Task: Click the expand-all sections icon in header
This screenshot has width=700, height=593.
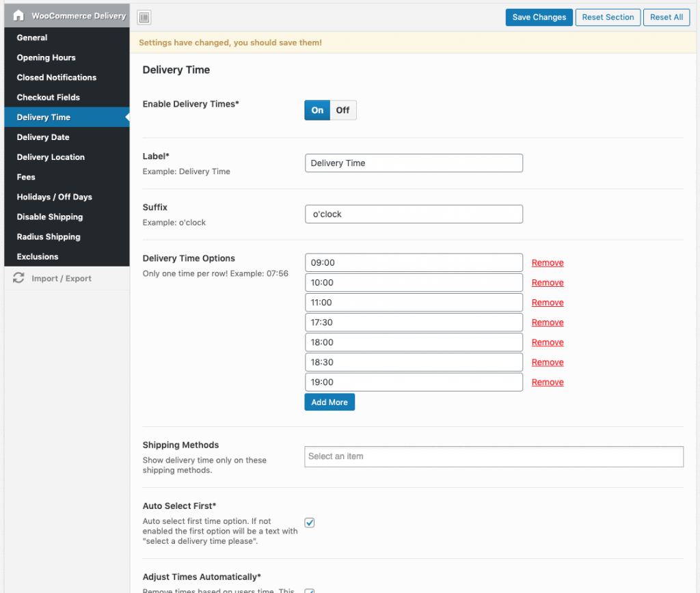Action: click(x=144, y=18)
